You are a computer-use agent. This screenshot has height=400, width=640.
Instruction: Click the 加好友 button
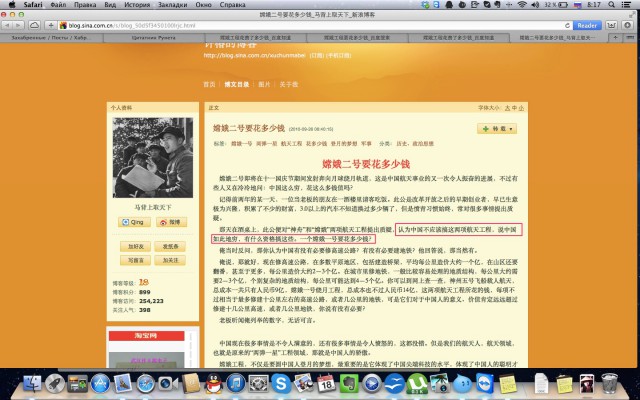point(137,246)
